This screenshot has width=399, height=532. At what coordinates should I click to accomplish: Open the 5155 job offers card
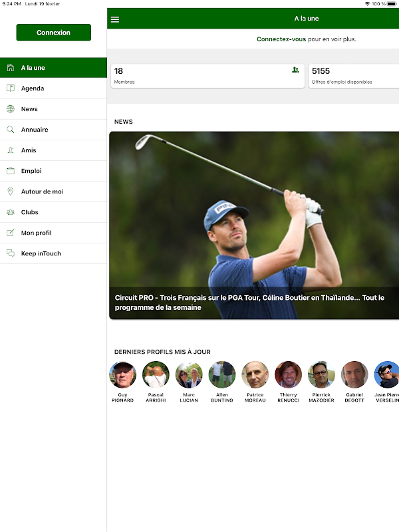coord(354,76)
